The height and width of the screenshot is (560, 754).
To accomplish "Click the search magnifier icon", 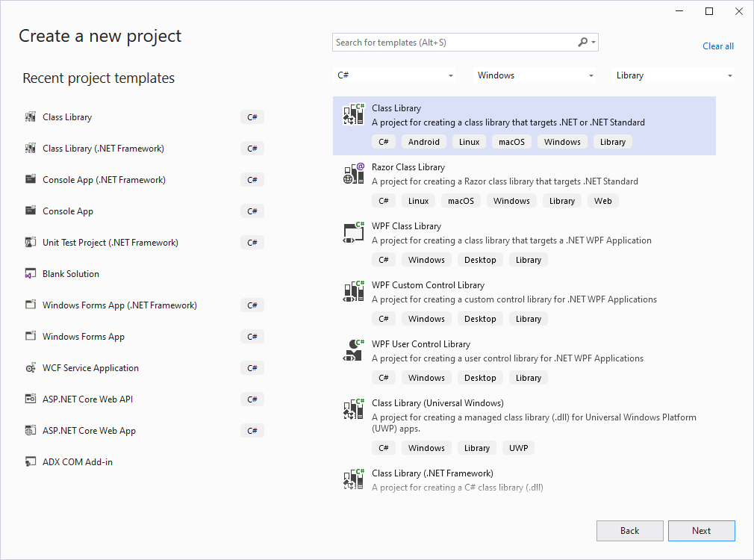I will [x=582, y=43].
